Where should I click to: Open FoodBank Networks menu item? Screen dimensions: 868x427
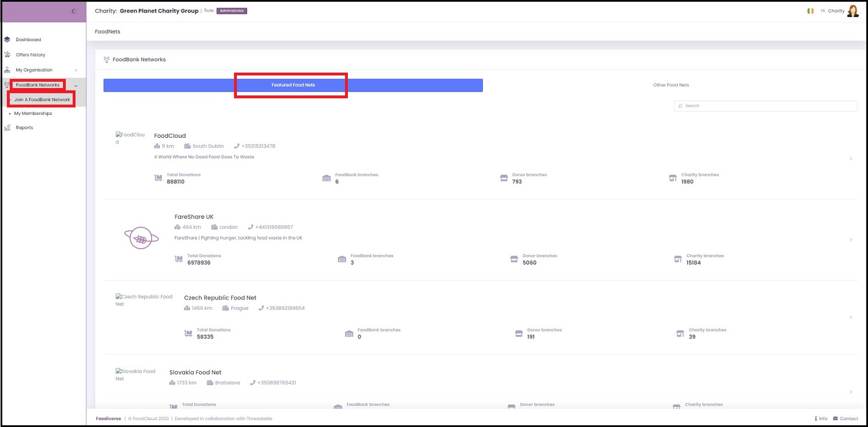click(x=38, y=85)
